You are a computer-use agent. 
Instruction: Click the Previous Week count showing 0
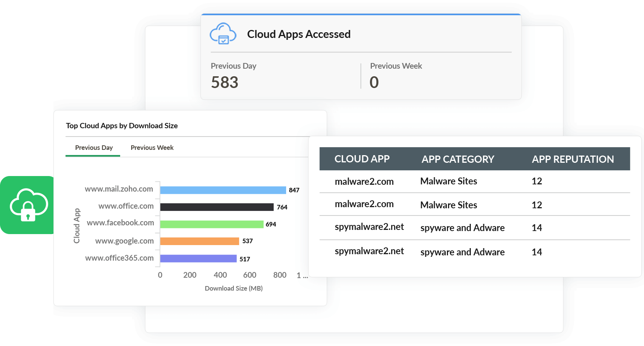374,82
